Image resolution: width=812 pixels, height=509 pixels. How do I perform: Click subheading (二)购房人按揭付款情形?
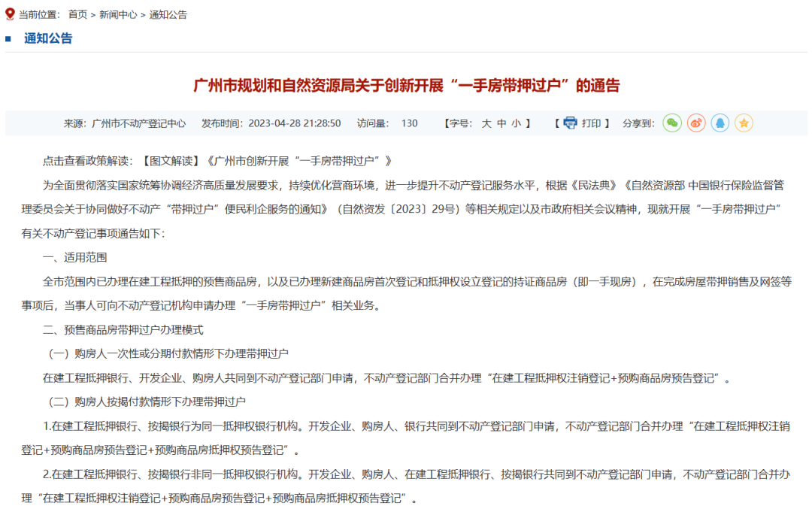[x=145, y=401]
